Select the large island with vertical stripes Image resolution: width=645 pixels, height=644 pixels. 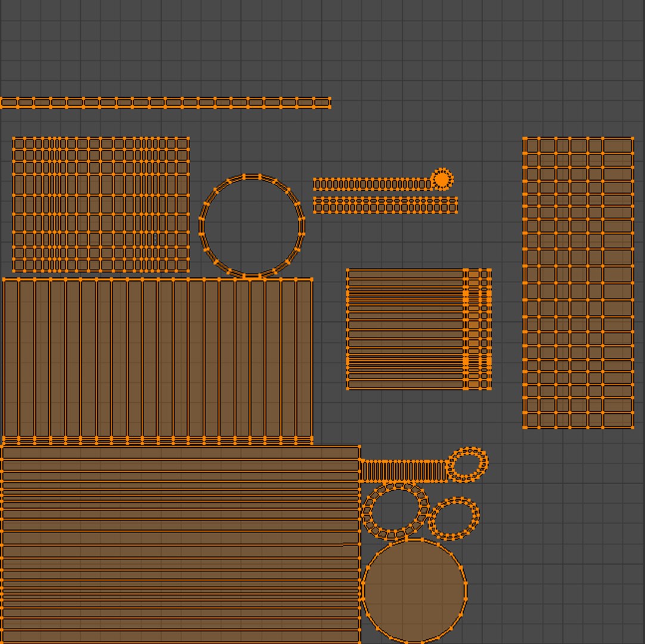point(158,361)
